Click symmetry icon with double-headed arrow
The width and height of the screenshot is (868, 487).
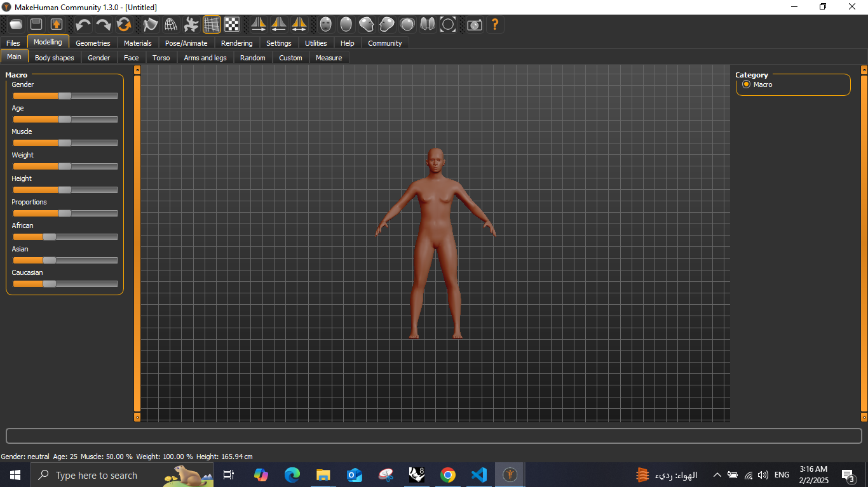coord(299,25)
